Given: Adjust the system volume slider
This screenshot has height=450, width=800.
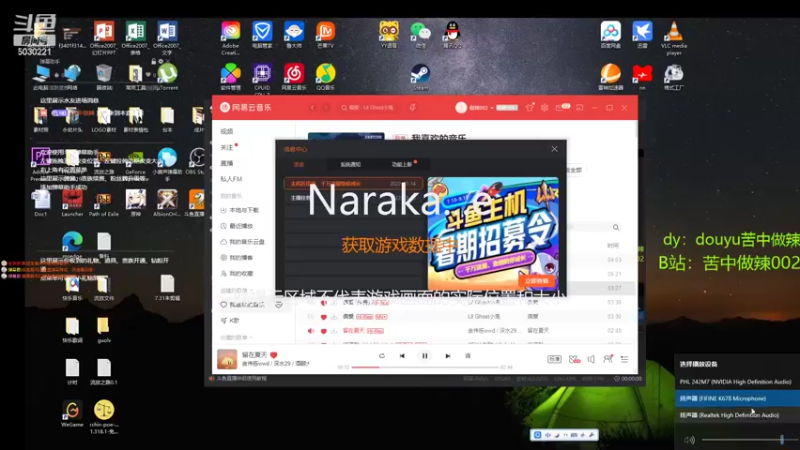Looking at the screenshot, I should point(750,439).
